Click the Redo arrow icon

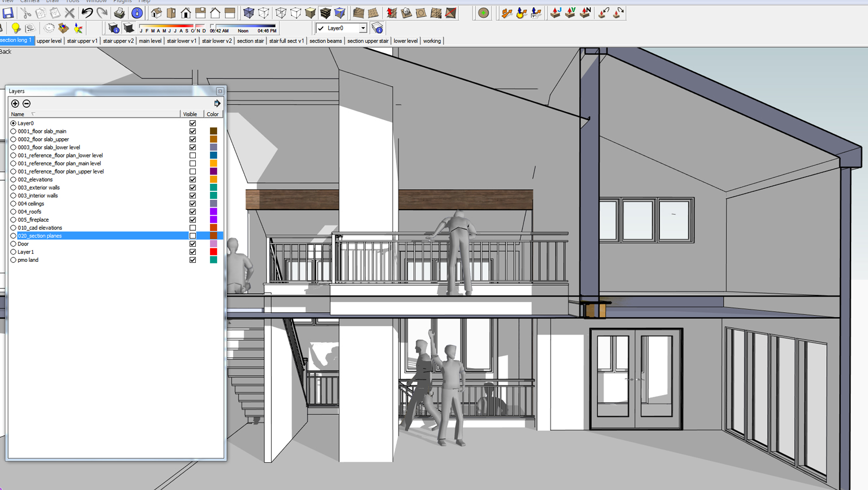pyautogui.click(x=102, y=12)
